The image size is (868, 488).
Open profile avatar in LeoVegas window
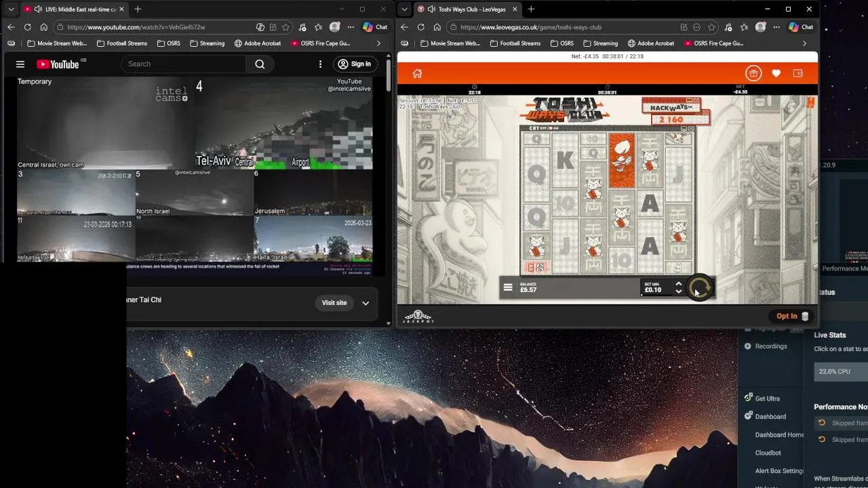pos(760,27)
